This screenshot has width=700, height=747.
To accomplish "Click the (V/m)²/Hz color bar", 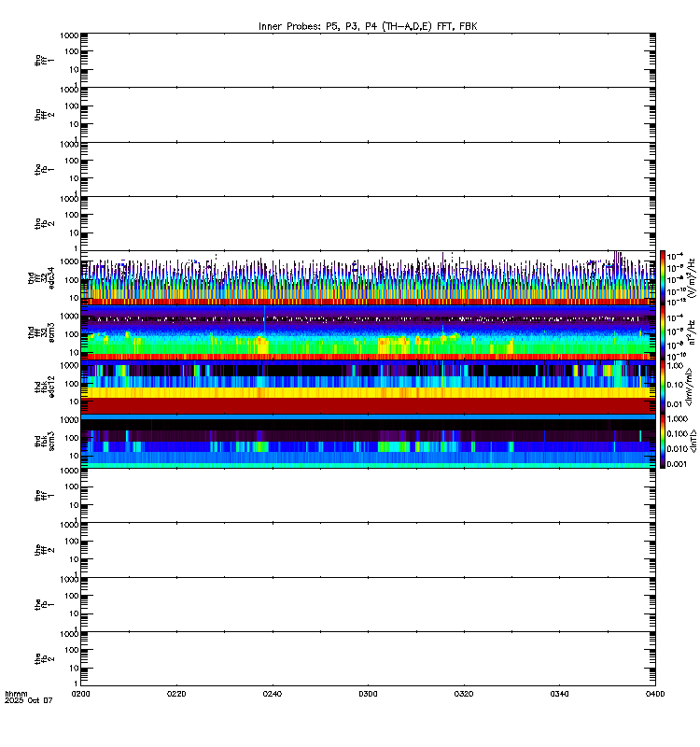I will click(663, 277).
